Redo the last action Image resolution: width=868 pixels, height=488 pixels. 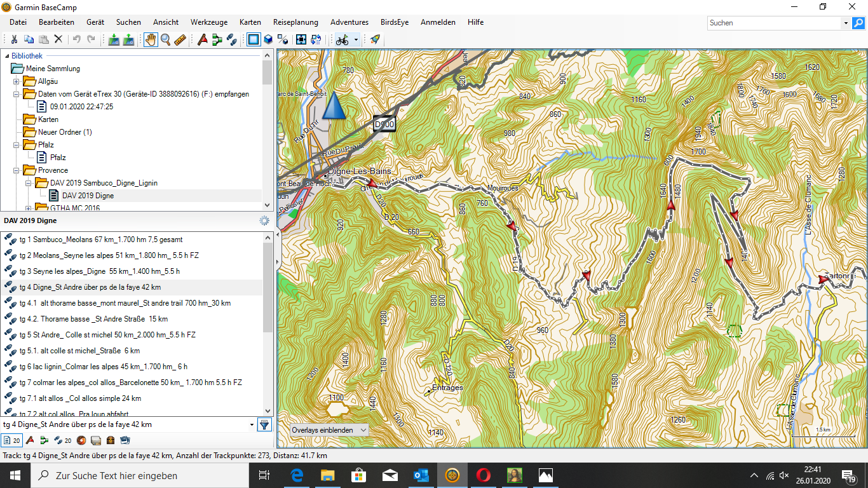point(92,39)
